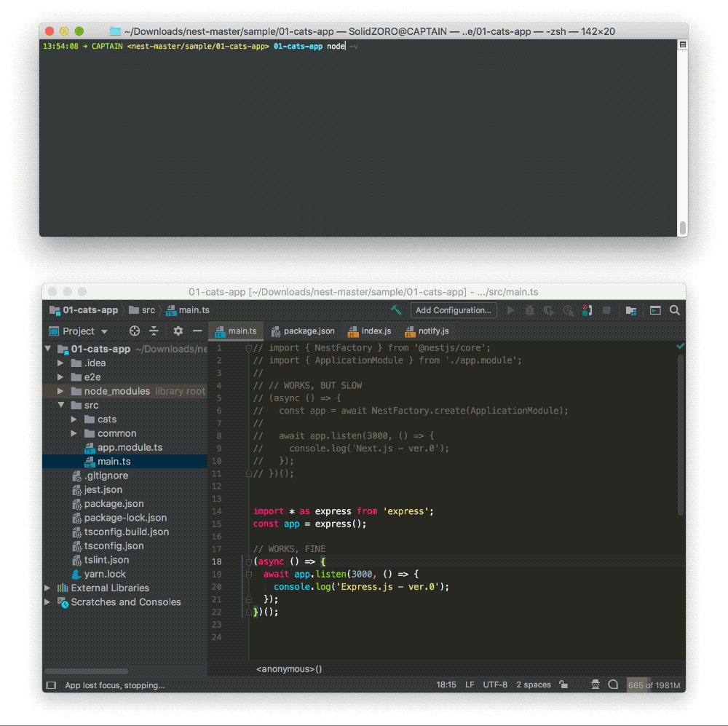Collapse the async function fold at line 18
This screenshot has width=728, height=726.
pos(249,561)
